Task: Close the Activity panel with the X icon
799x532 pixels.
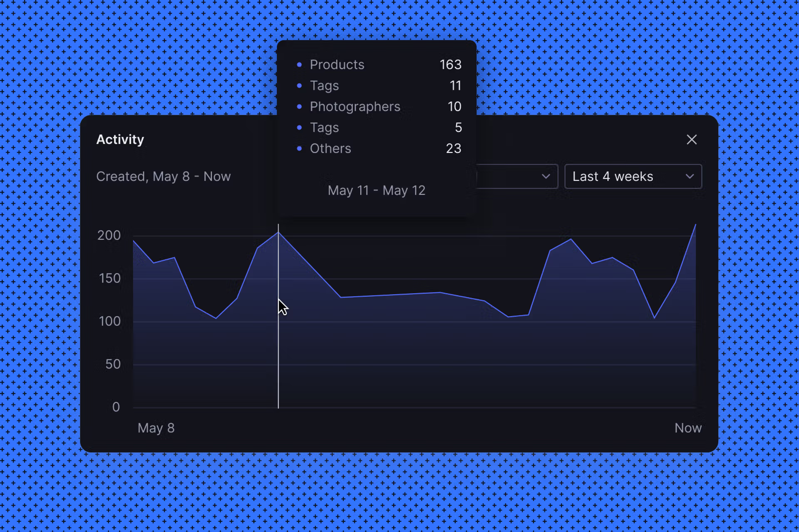Action: coord(691,140)
